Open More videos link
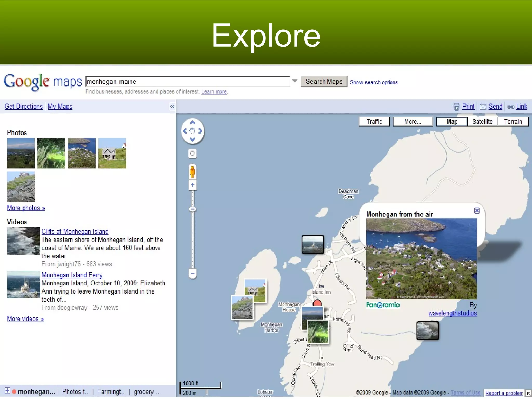 tap(25, 319)
